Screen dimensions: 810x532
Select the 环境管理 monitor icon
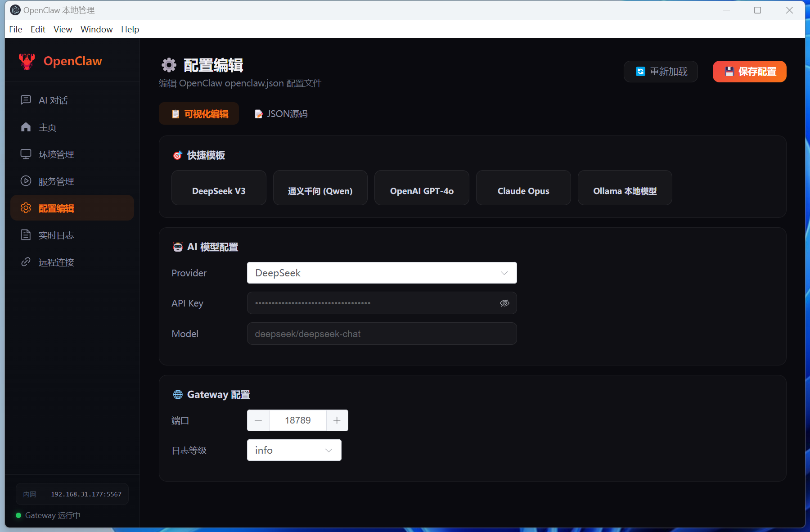(26, 154)
